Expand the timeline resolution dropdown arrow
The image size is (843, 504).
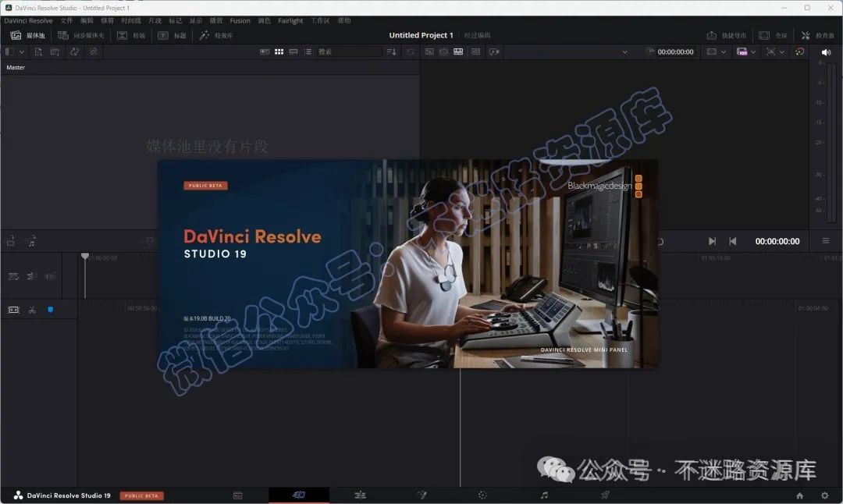752,52
